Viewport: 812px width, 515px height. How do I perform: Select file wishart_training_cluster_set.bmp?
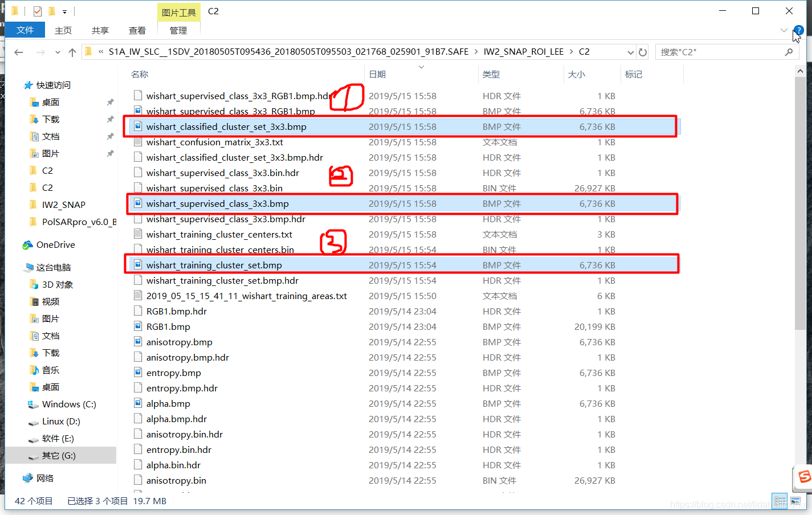[x=214, y=265]
